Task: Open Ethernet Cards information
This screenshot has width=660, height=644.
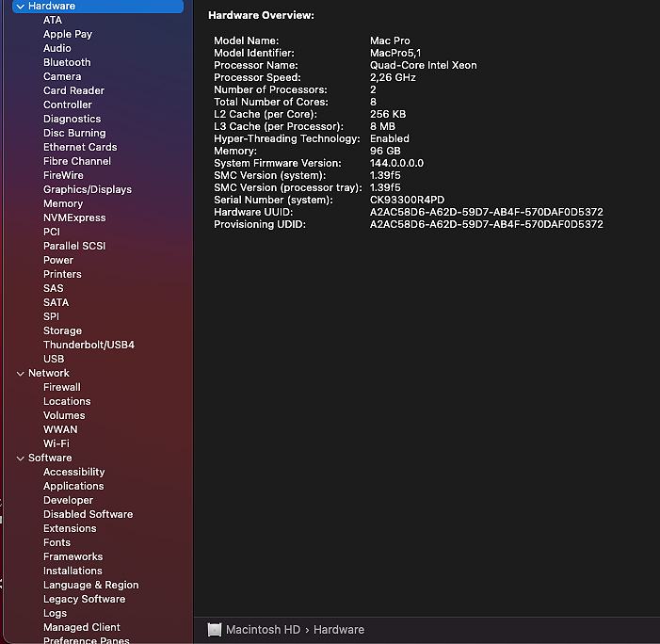Action: click(80, 147)
